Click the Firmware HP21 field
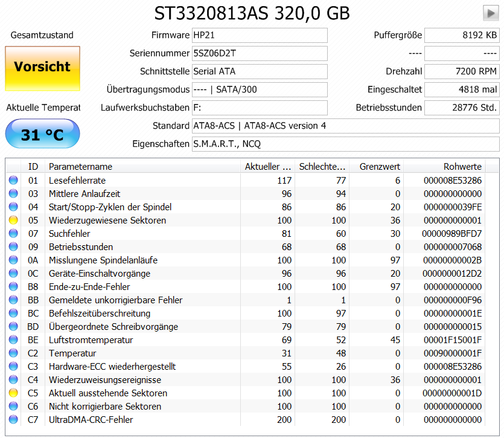This screenshot has height=438, width=504. coord(260,35)
